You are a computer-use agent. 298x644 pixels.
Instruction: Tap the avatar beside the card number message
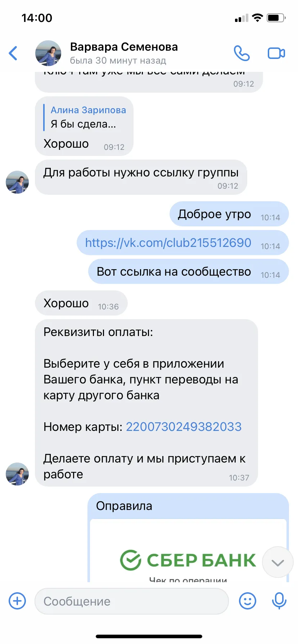(x=17, y=474)
